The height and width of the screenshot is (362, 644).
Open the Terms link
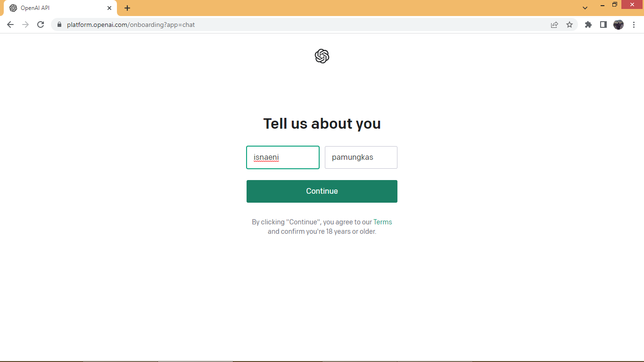point(383,222)
